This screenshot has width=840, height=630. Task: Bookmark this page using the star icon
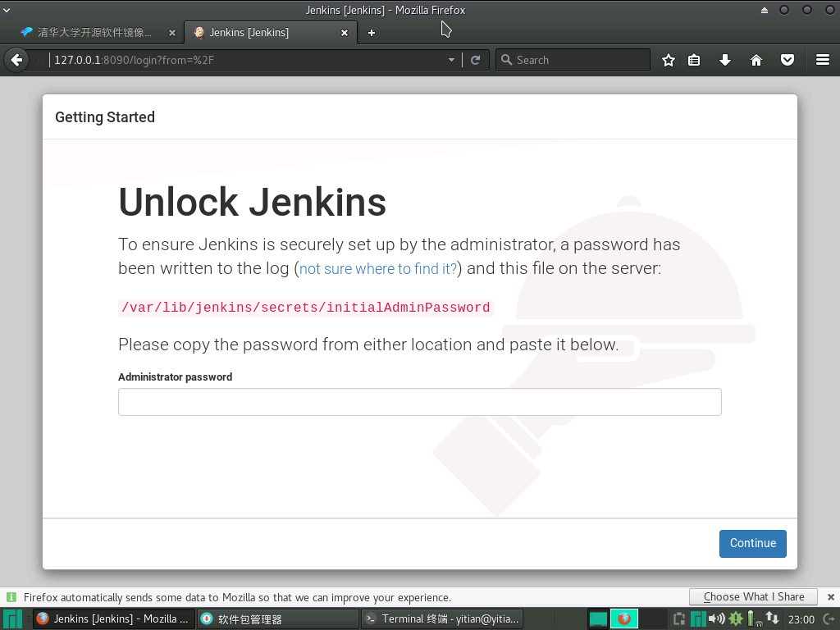[x=669, y=59]
